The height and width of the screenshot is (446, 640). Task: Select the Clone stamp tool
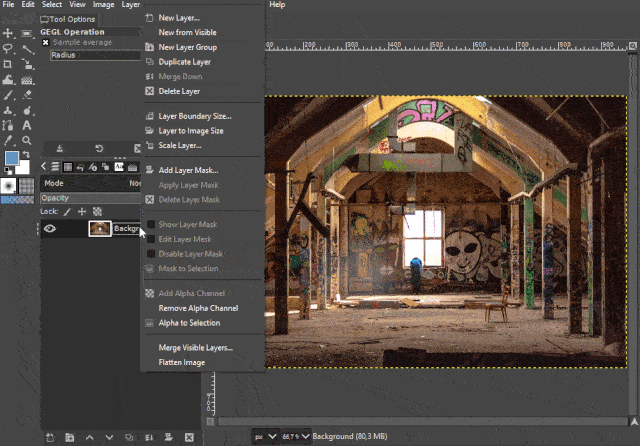click(8, 111)
